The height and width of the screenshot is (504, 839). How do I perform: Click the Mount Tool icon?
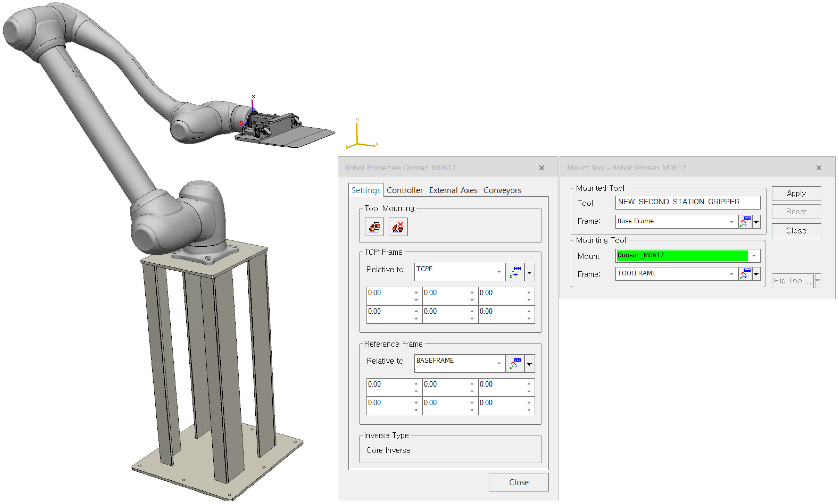tap(374, 227)
